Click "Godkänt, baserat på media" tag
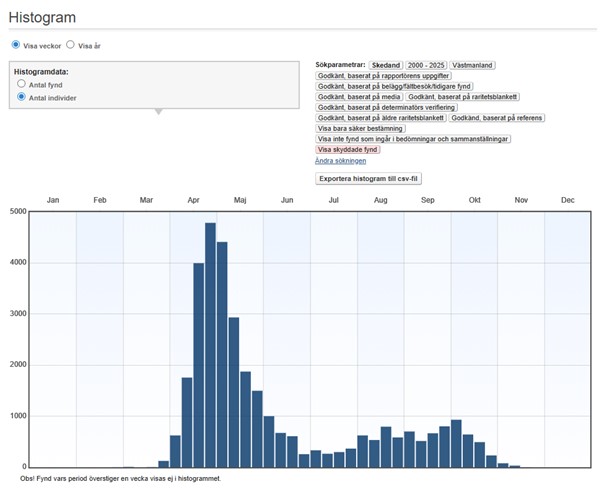The image size is (603, 489). 358,96
